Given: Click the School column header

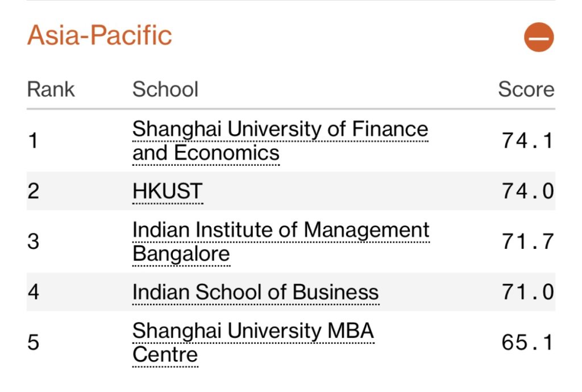Looking at the screenshot, I should click(x=165, y=89).
